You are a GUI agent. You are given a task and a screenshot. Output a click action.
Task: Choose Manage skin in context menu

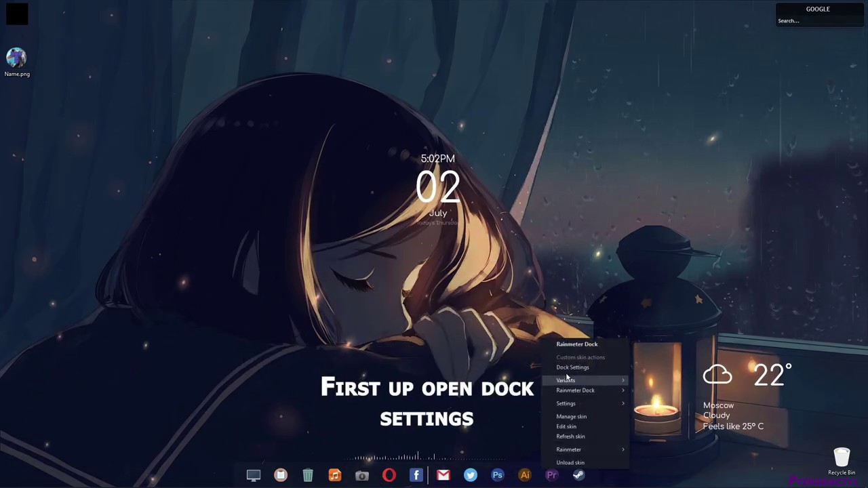coord(572,417)
